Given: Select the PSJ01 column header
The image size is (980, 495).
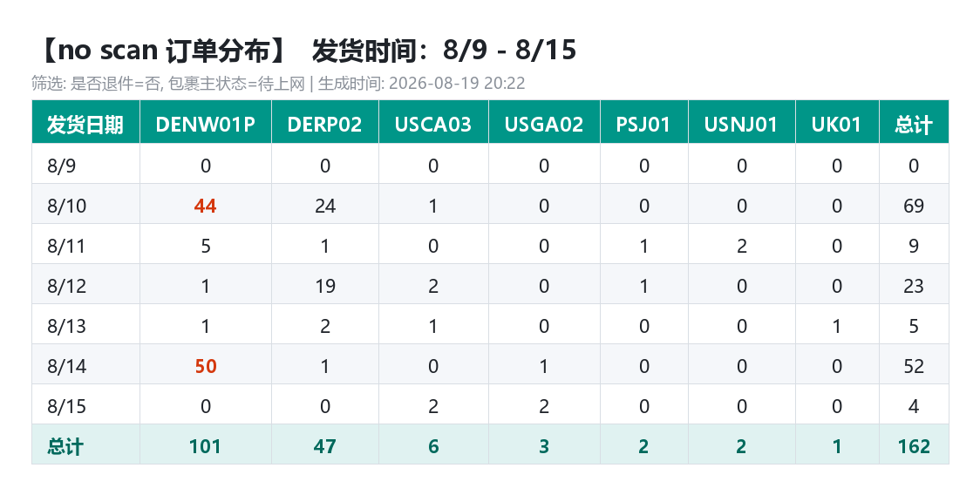Looking at the screenshot, I should 643,124.
